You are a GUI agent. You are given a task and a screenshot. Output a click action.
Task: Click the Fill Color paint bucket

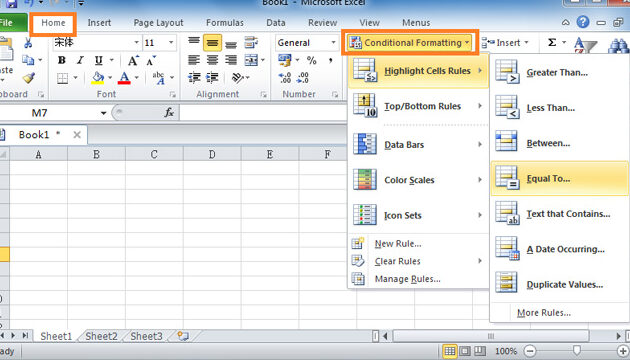[98, 78]
